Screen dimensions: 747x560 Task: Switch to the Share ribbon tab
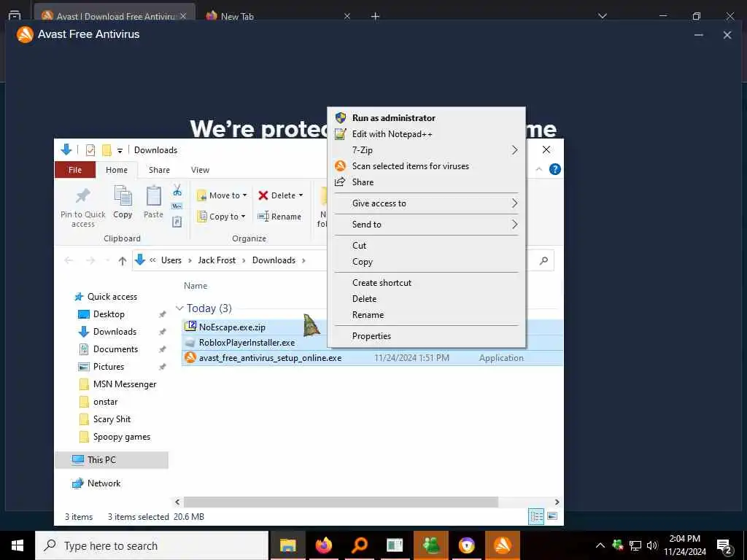coord(159,169)
